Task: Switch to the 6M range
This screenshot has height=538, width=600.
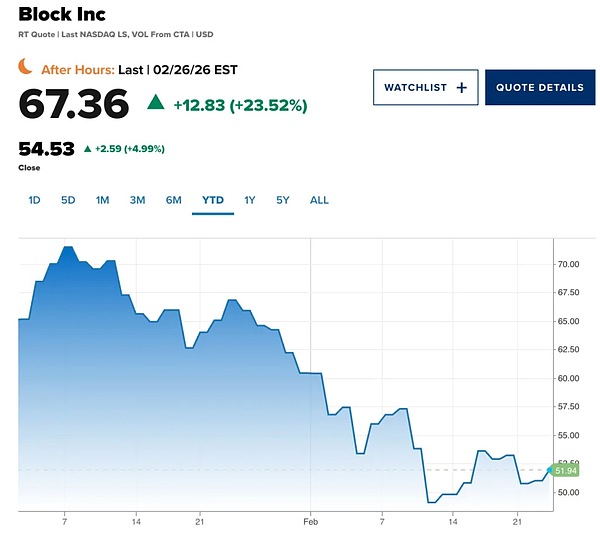Action: [173, 200]
